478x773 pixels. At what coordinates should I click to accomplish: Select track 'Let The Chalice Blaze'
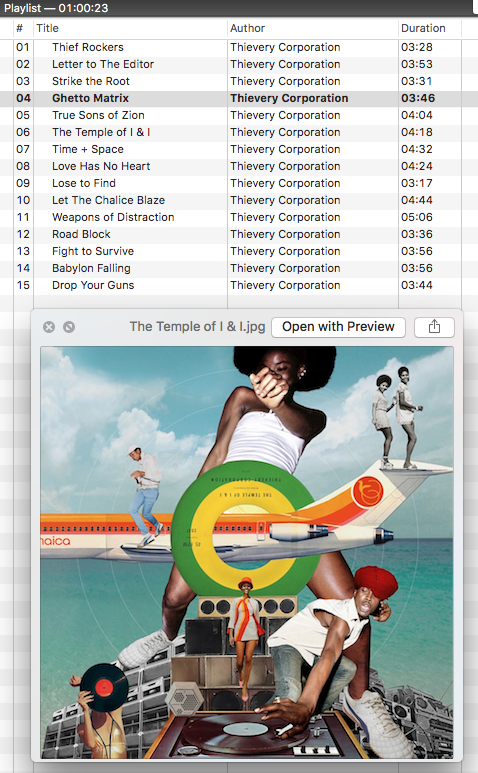pos(108,200)
